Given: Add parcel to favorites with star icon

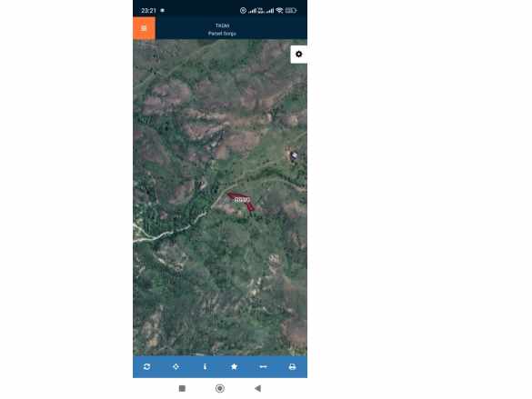Looking at the screenshot, I should [234, 367].
